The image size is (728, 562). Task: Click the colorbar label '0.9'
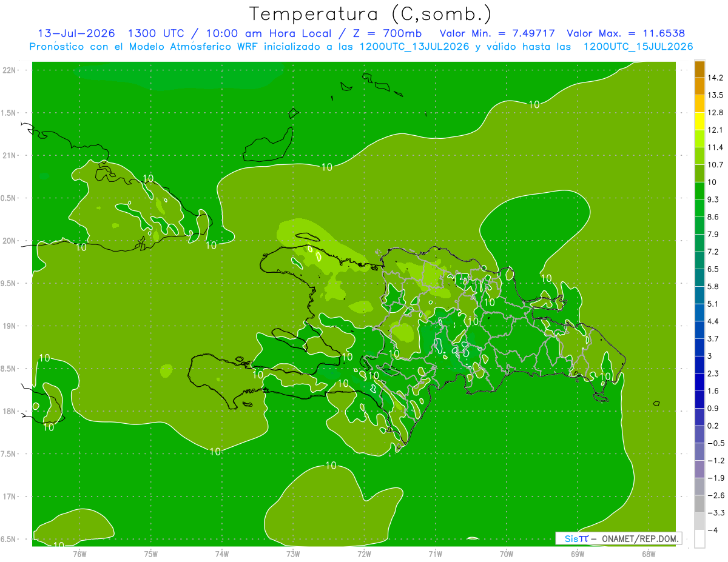click(x=713, y=408)
